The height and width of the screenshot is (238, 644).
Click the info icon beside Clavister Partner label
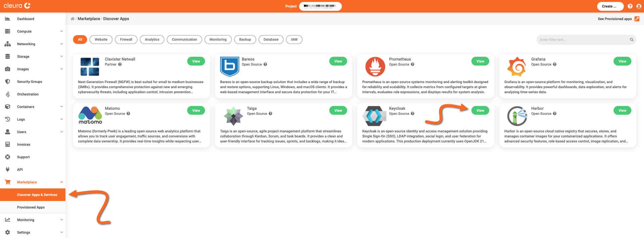click(x=120, y=64)
